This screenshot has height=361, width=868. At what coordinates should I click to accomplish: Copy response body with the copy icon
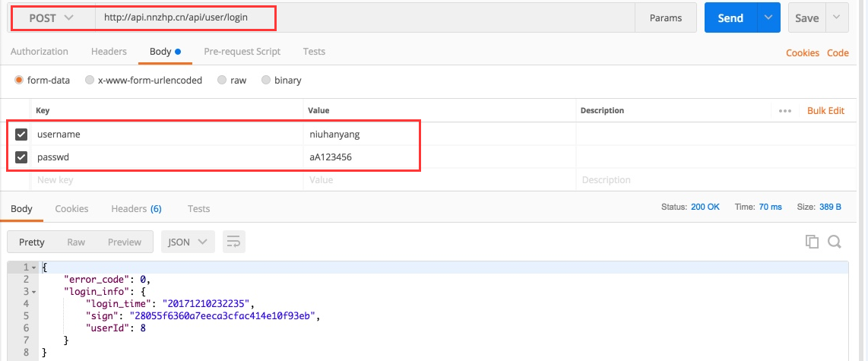pos(812,242)
